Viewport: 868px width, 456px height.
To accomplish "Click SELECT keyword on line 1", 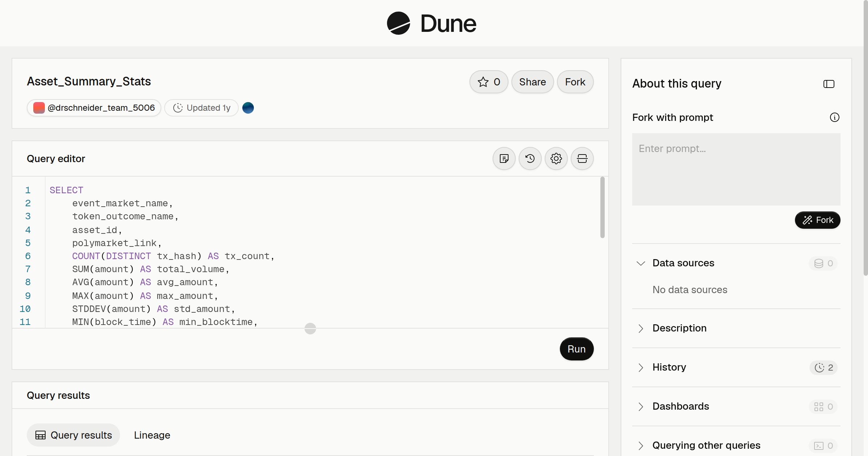I will [x=67, y=190].
